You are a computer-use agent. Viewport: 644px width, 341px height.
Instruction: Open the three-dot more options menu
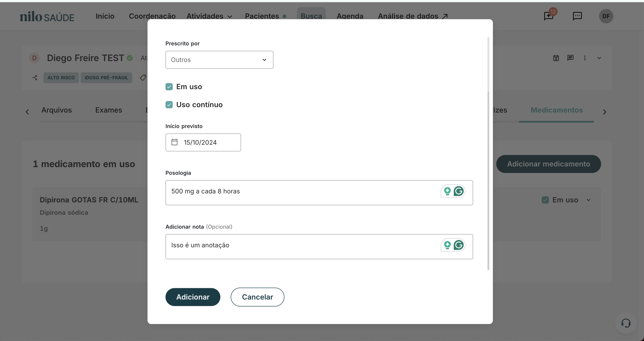coord(585,58)
